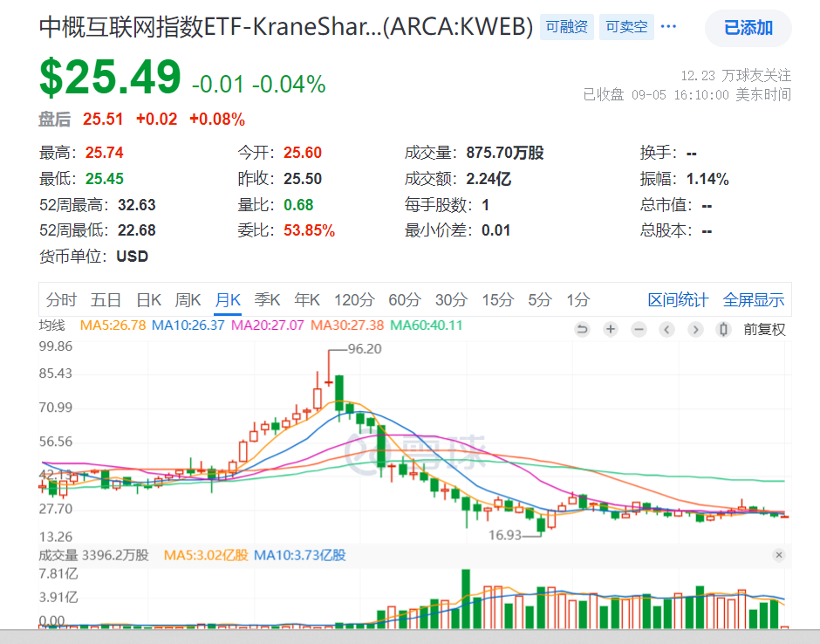
Task: Click the 可卖空 tag
Action: click(x=626, y=27)
